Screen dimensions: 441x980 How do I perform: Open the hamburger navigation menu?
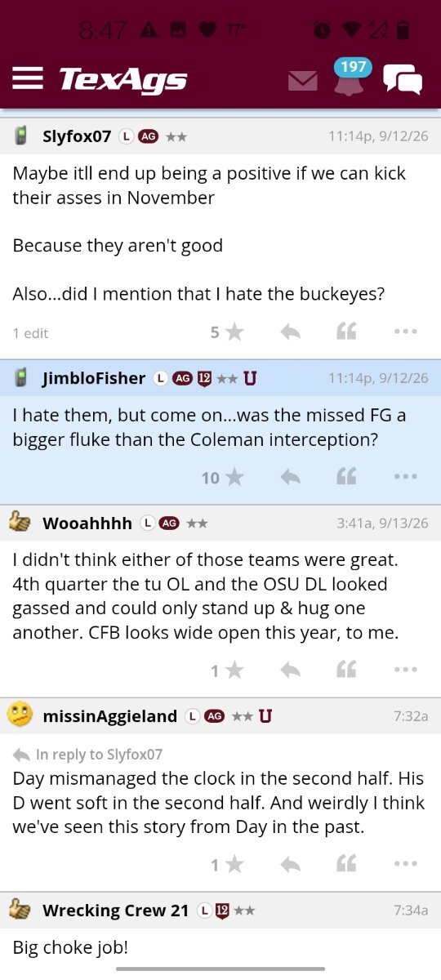28,78
